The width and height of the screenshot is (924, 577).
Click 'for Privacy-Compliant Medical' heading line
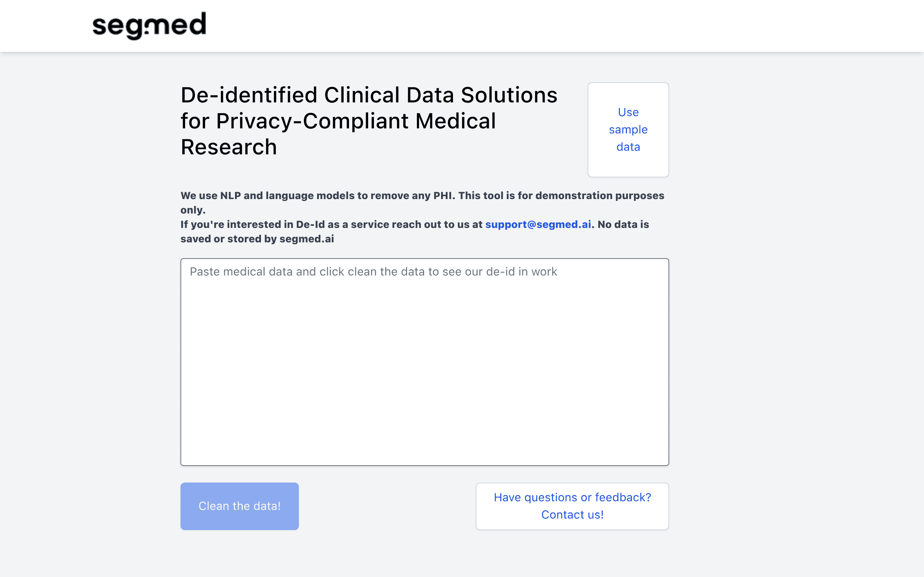(x=338, y=121)
